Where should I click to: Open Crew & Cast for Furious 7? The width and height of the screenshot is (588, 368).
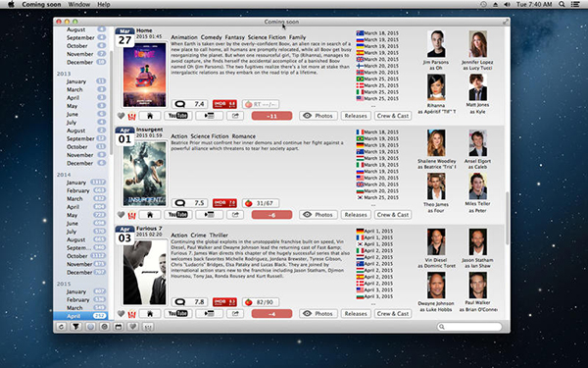(393, 314)
